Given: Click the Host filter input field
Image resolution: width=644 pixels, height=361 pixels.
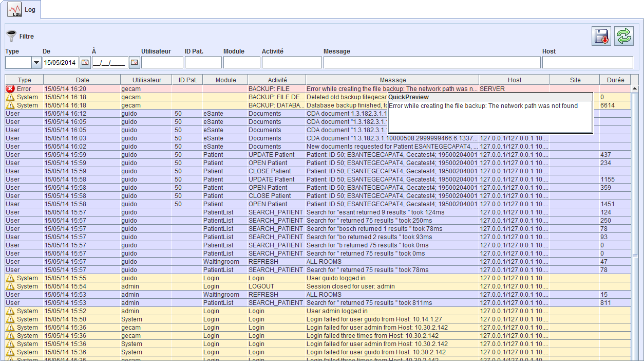Looking at the screenshot, I should click(587, 63).
